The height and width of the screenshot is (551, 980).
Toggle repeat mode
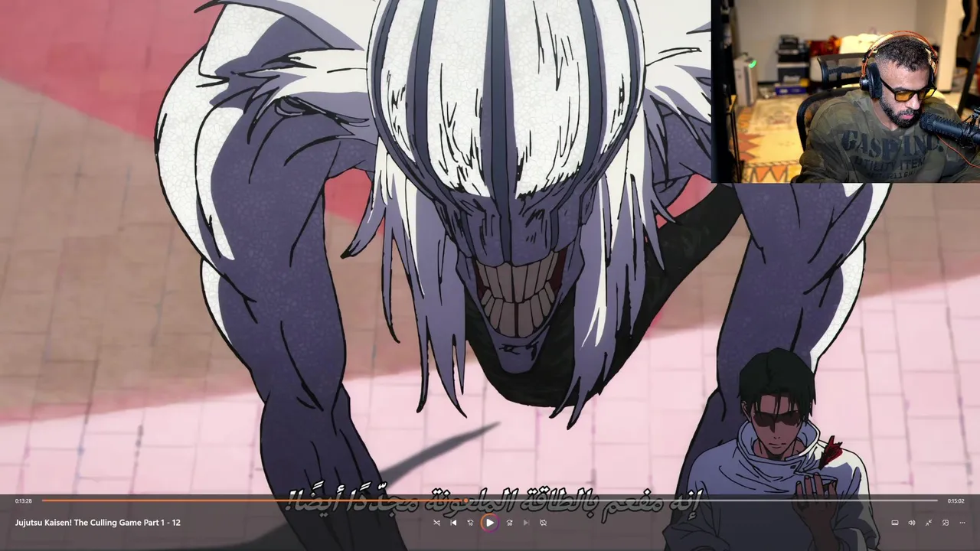click(x=543, y=523)
